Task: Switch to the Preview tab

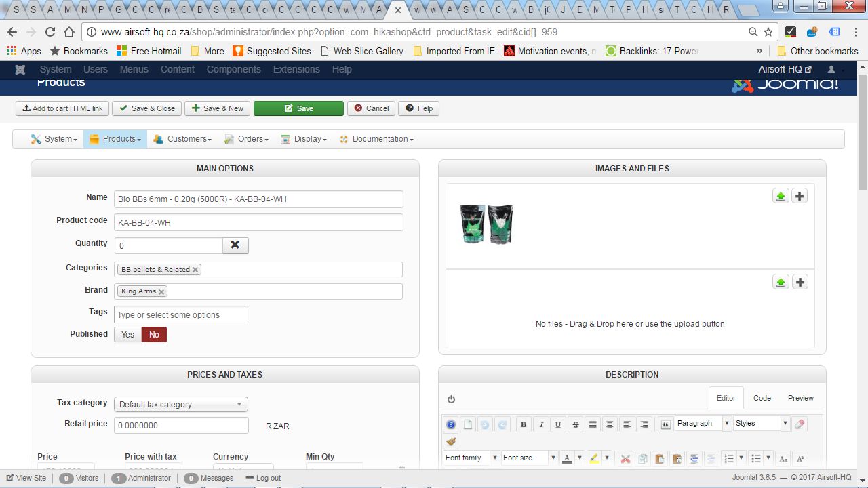Action: pyautogui.click(x=801, y=398)
